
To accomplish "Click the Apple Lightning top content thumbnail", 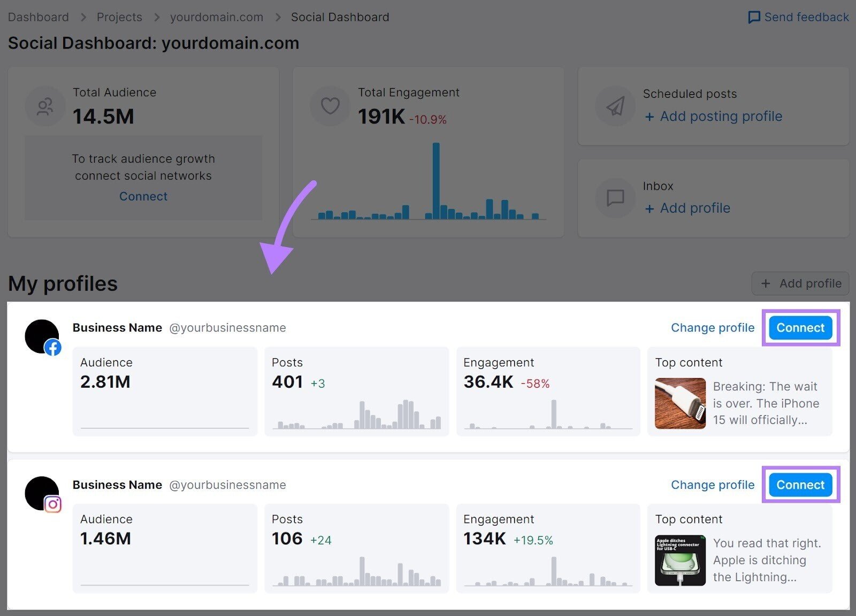I will coord(679,560).
